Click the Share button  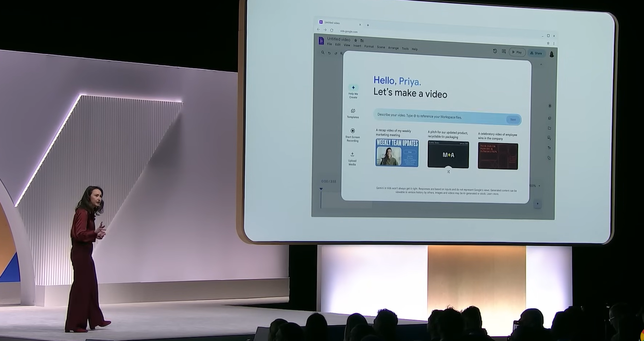coord(536,53)
